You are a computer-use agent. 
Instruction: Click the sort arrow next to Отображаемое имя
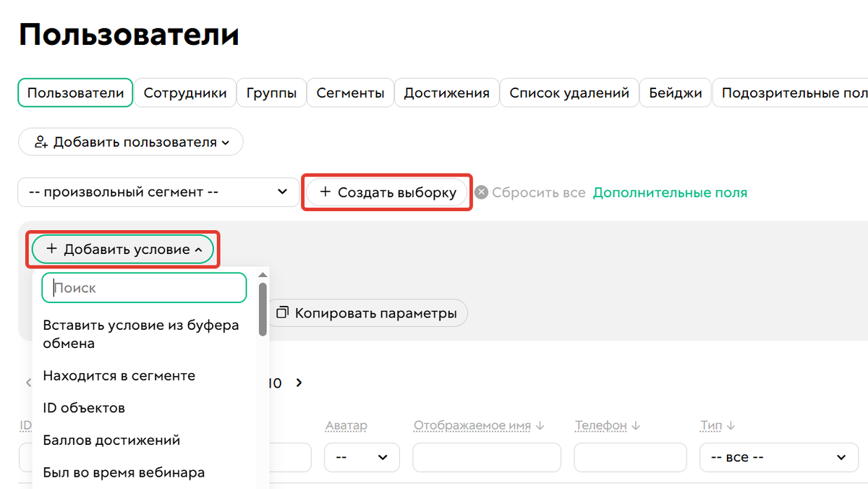[x=540, y=425]
